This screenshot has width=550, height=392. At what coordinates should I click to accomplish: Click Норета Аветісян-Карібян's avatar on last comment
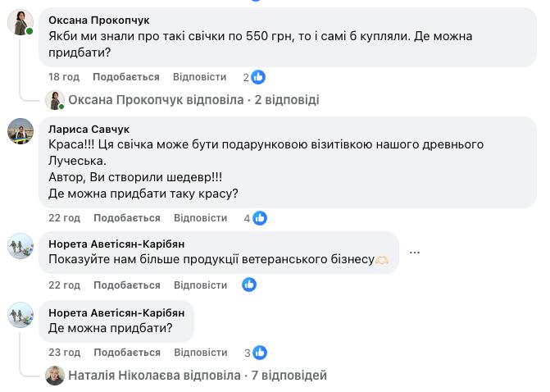coord(20,315)
